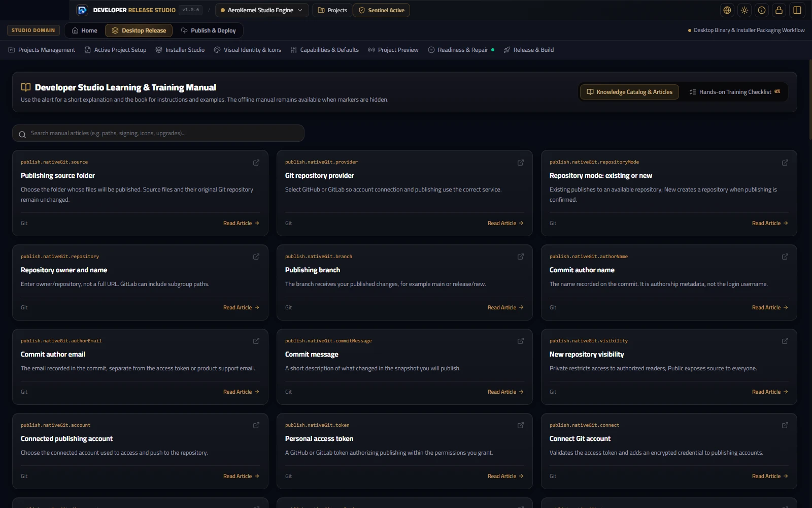812x508 pixels.
Task: Open external link icon on Repository mode card
Action: click(x=785, y=163)
